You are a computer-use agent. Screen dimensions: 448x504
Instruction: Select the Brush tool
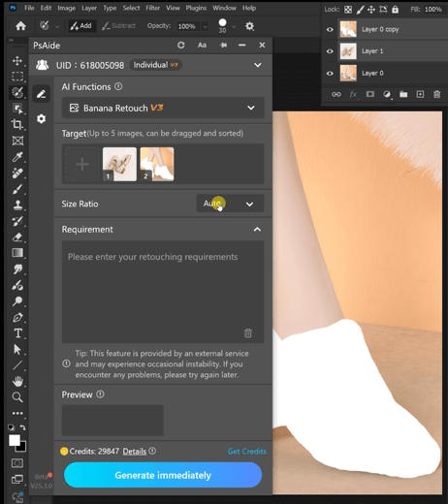coord(17,189)
